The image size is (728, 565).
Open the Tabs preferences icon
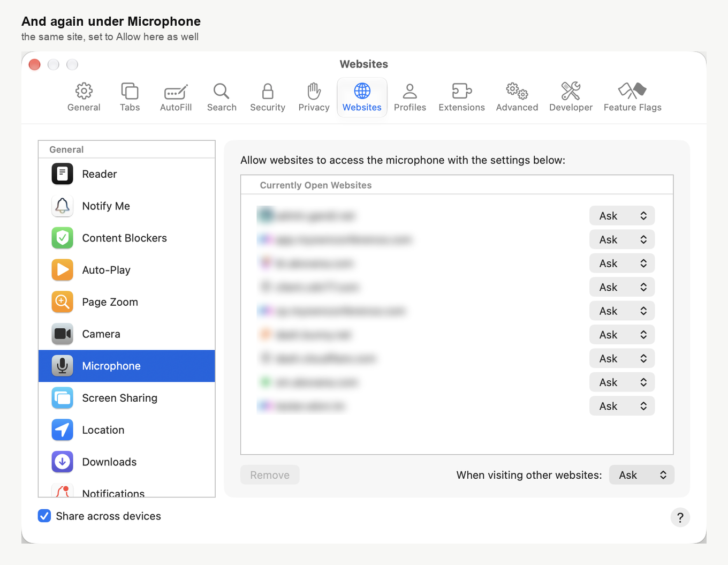pyautogui.click(x=130, y=91)
